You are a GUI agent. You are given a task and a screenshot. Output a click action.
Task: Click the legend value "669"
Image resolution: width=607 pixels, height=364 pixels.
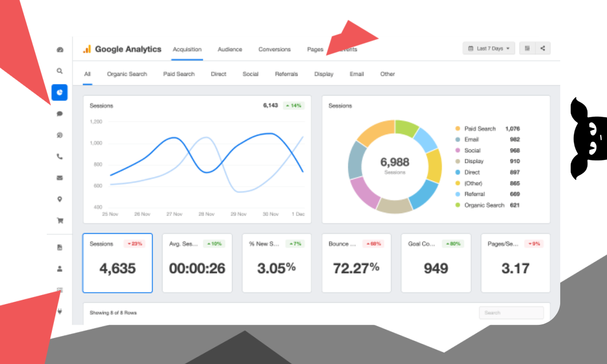pyautogui.click(x=515, y=194)
